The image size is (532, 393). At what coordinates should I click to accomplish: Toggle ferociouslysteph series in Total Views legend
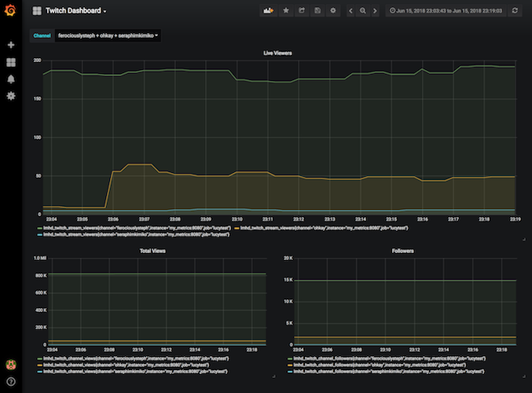tap(136, 358)
